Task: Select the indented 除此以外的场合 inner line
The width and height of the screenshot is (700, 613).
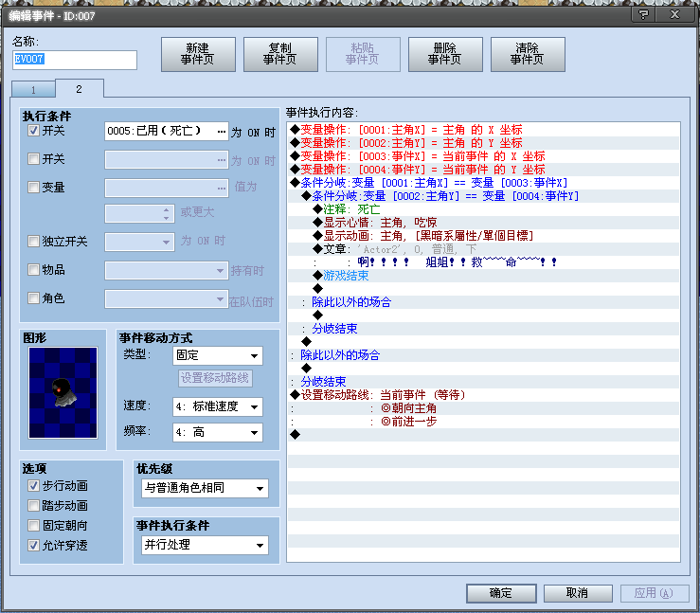Action: (x=483, y=302)
